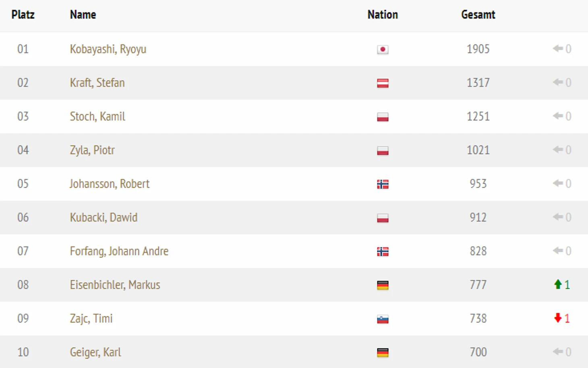This screenshot has width=588, height=368.
Task: Select the Name column header
Action: pos(83,15)
